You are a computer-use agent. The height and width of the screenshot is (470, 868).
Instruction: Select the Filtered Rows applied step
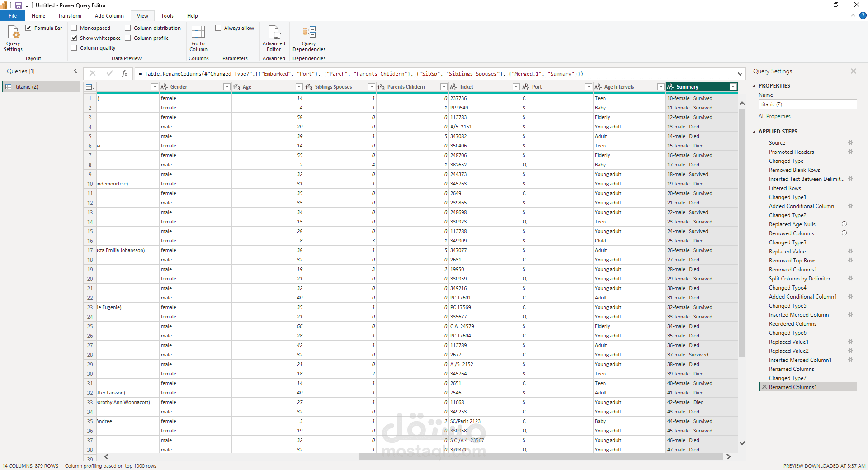(784, 188)
